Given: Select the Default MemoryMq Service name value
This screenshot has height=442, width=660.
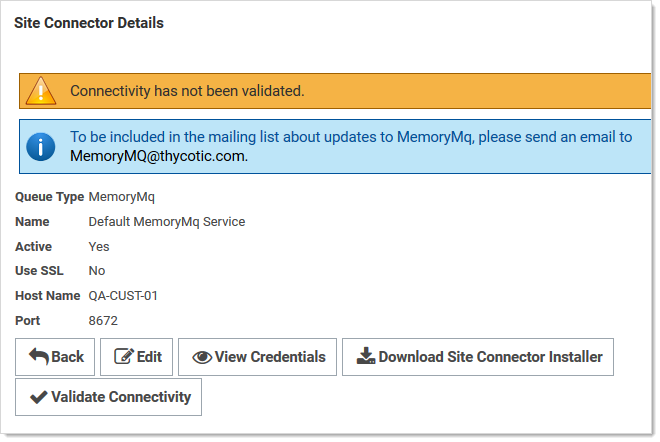Looking at the screenshot, I should point(167,221).
